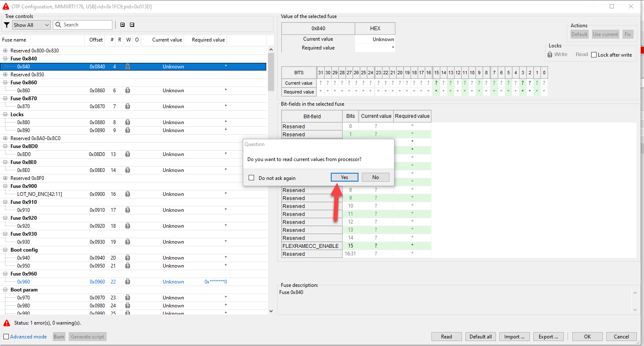This screenshot has height=346, width=644.
Task: Click the warning icon in the title bar
Action: point(5,6)
